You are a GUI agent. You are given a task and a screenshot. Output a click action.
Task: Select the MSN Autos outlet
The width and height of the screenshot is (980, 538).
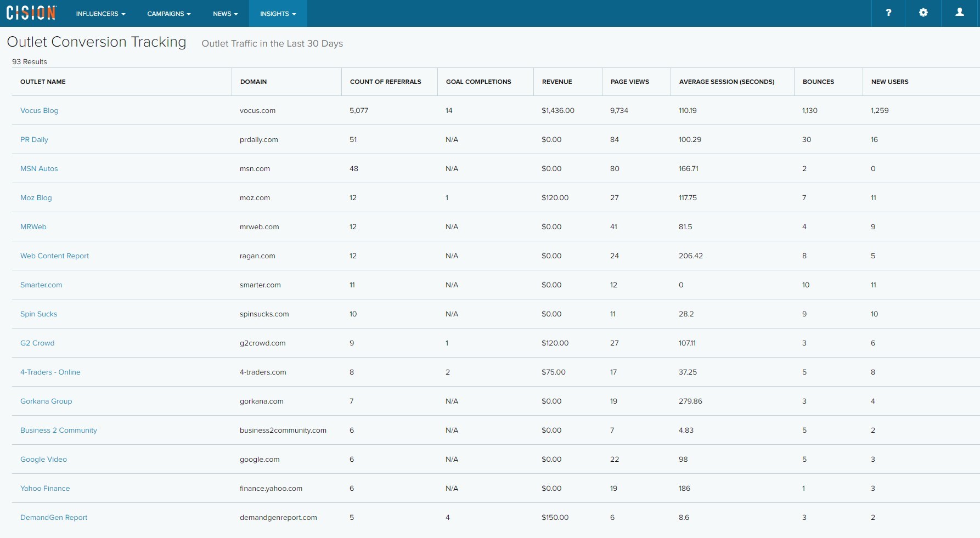click(39, 168)
